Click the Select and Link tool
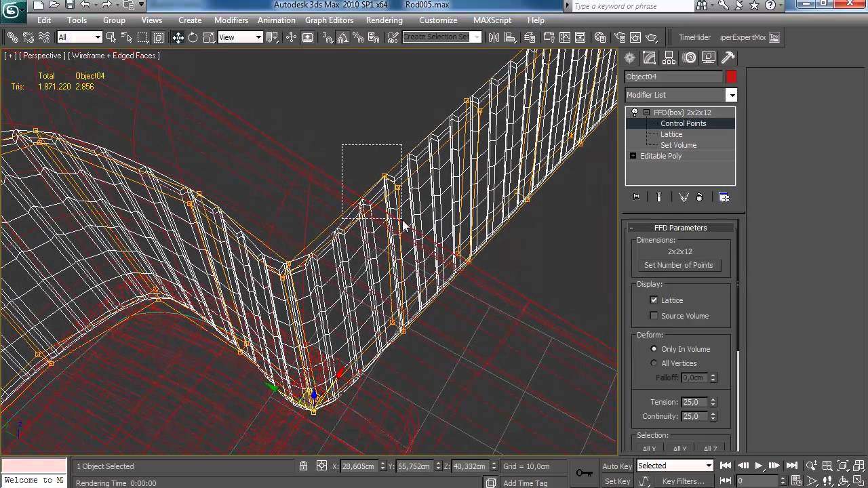This screenshot has width=868, height=488. pos(12,37)
